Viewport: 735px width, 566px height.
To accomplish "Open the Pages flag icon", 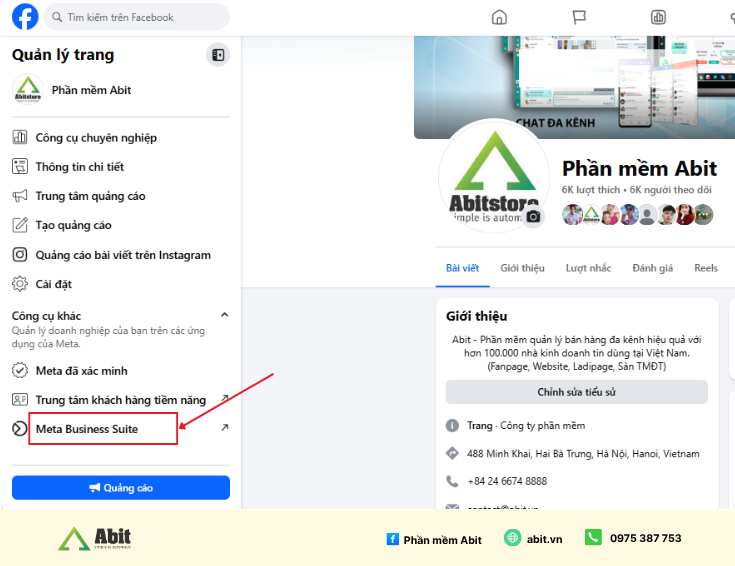I will [579, 17].
